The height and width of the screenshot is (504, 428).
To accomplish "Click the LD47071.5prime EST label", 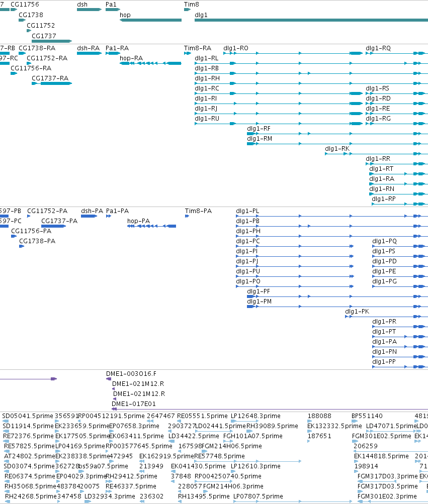I will [392, 426].
